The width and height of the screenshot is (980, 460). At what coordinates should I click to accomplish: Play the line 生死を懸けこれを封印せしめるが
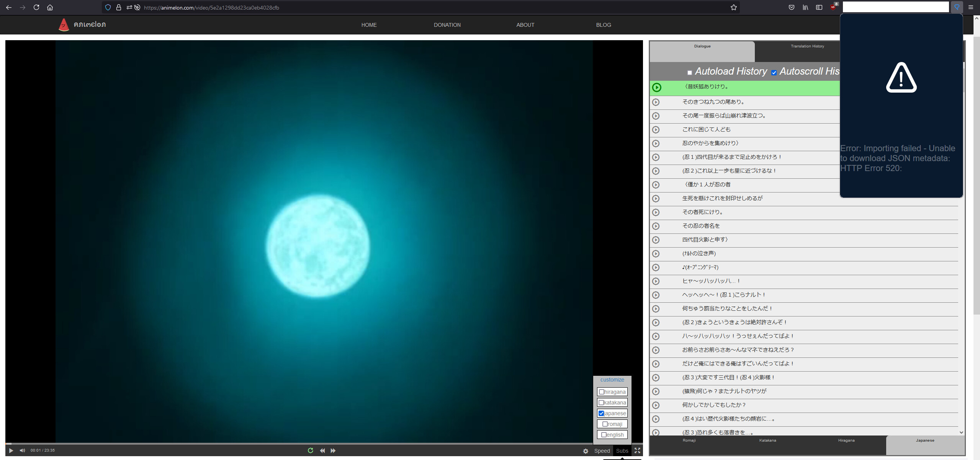pyautogui.click(x=656, y=199)
